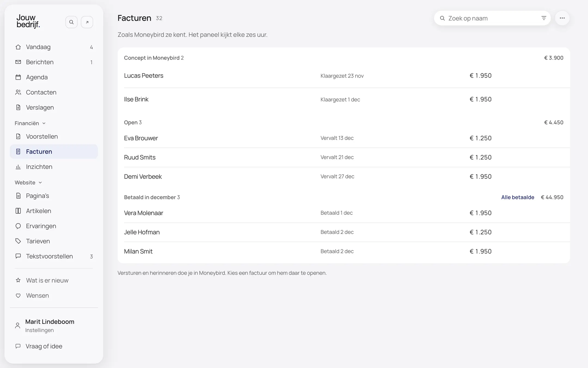Click the Tarieven tag icon

tap(18, 241)
